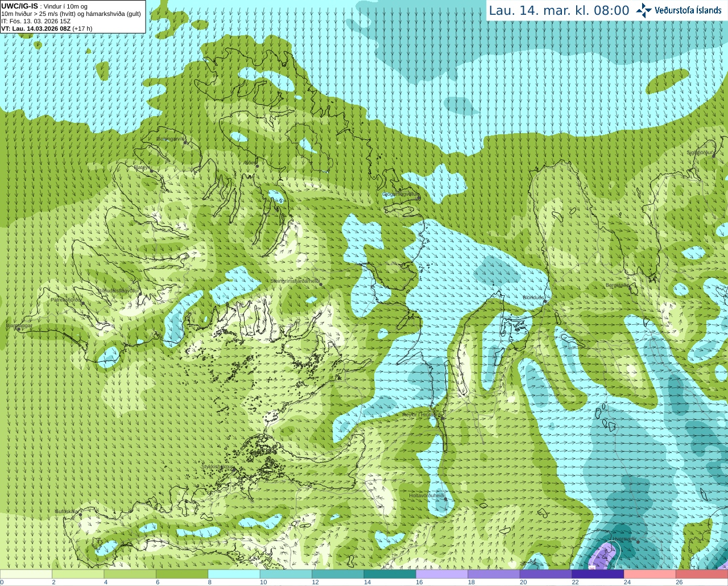
Task: Click the Veðurstofa Íslands logo emblem
Action: 644,10
